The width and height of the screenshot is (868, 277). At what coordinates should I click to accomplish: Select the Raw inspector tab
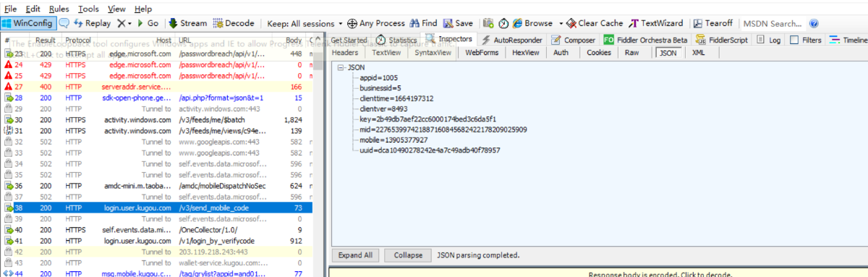[x=631, y=53]
